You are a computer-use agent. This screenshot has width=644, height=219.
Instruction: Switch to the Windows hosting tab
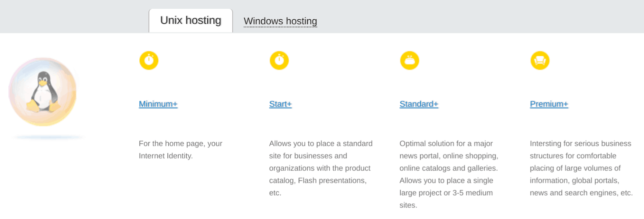(x=281, y=21)
